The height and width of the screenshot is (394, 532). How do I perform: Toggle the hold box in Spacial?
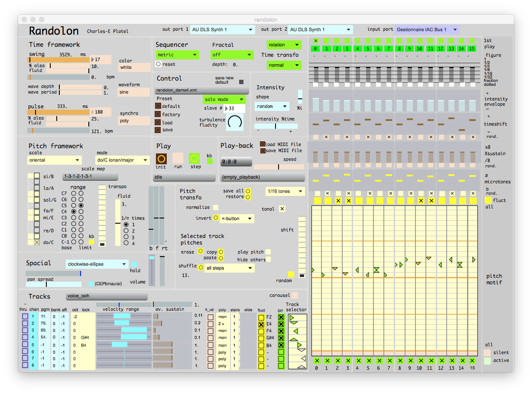point(134,264)
